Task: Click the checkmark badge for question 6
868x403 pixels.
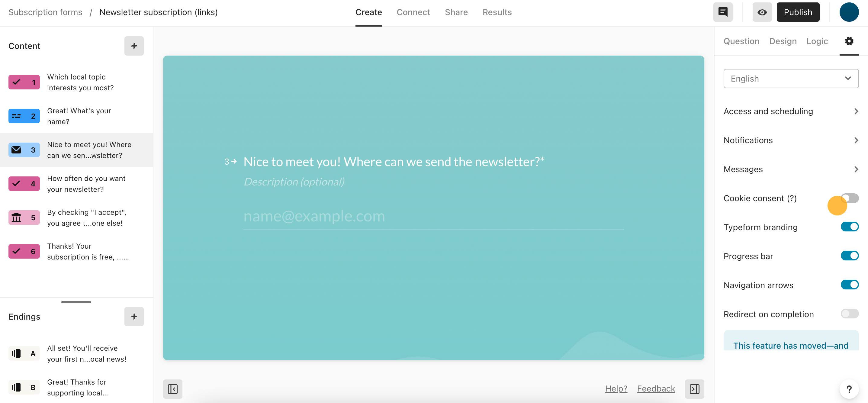Action: 24,251
